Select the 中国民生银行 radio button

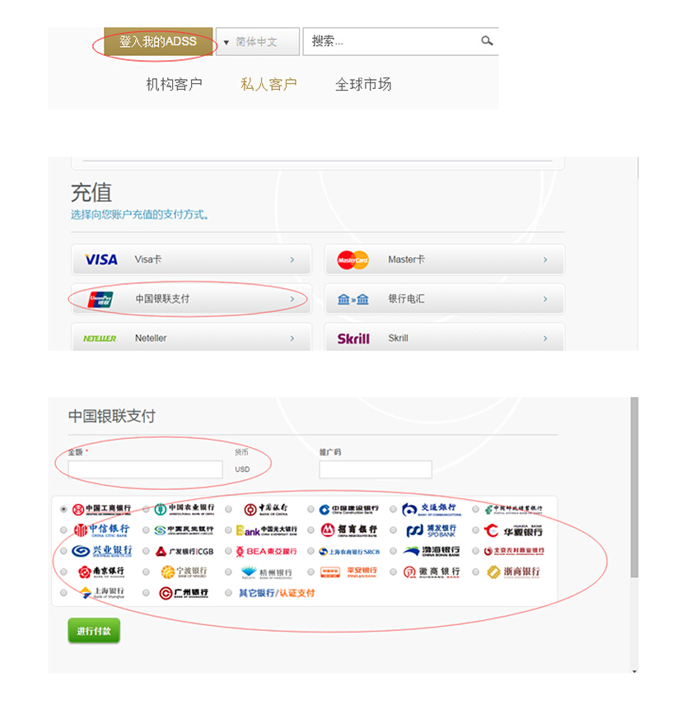[146, 530]
